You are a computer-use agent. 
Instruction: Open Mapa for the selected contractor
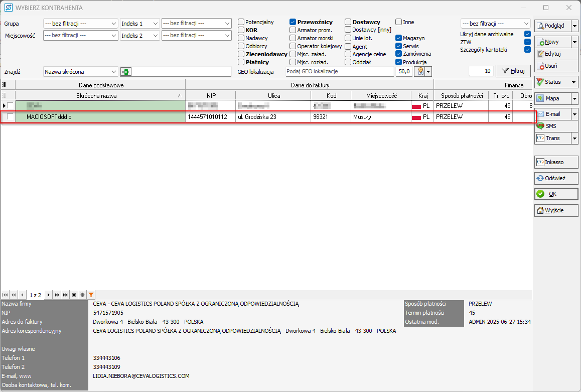coord(551,98)
